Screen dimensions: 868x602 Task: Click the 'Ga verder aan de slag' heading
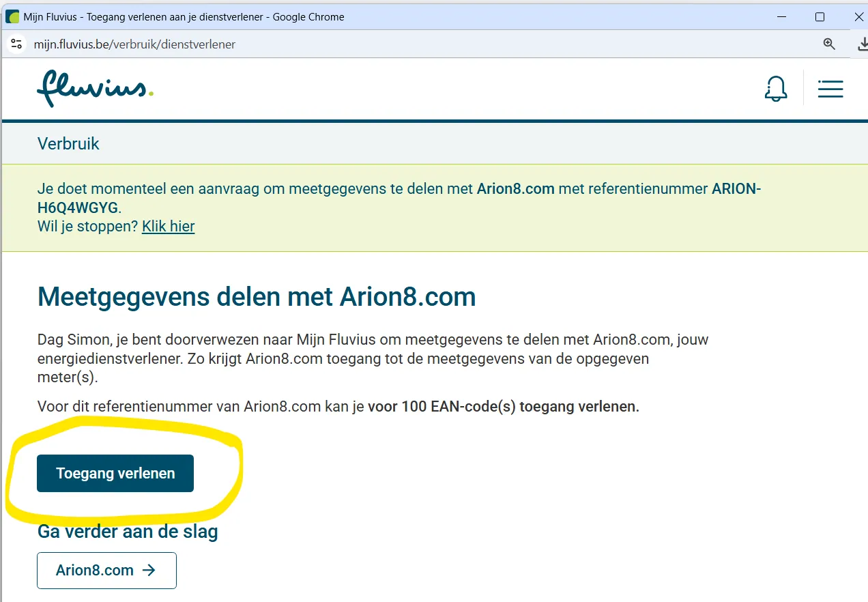(x=128, y=532)
